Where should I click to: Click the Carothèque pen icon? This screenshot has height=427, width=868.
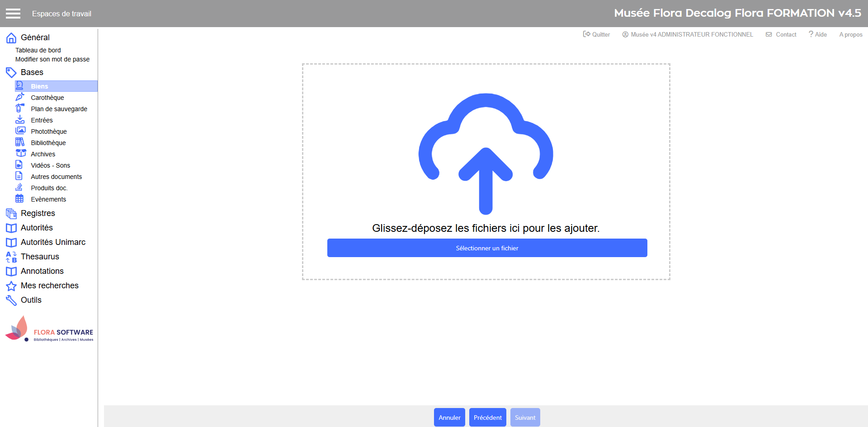20,97
